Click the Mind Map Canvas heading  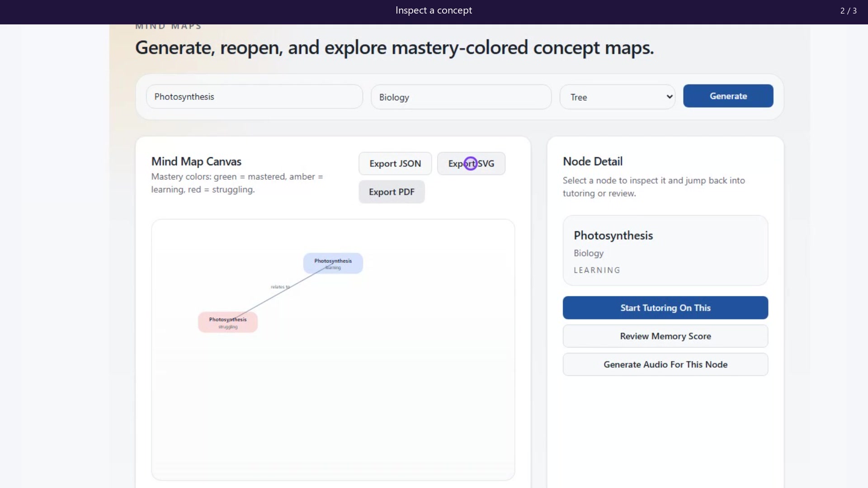(196, 161)
